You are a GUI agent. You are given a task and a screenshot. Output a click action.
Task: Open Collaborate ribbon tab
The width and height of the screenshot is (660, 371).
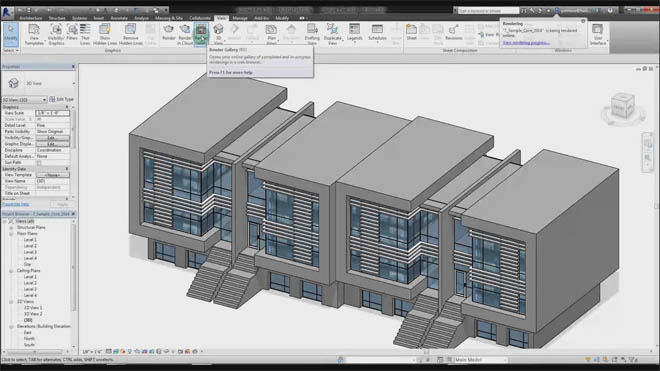click(200, 18)
